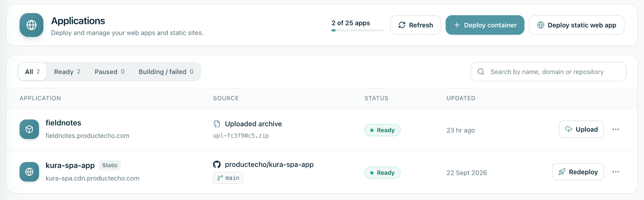The height and width of the screenshot is (200, 644).
Task: Click the Static badge on kura-spa-app
Action: [110, 165]
